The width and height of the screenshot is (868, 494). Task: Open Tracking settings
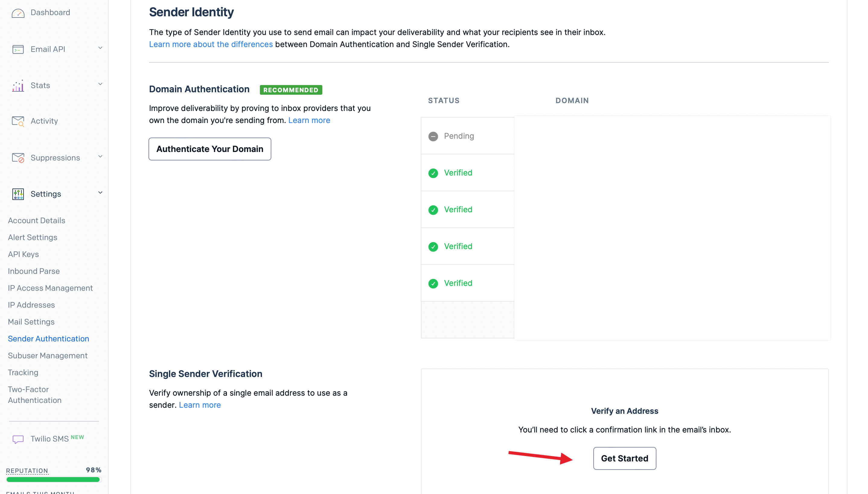(x=23, y=372)
